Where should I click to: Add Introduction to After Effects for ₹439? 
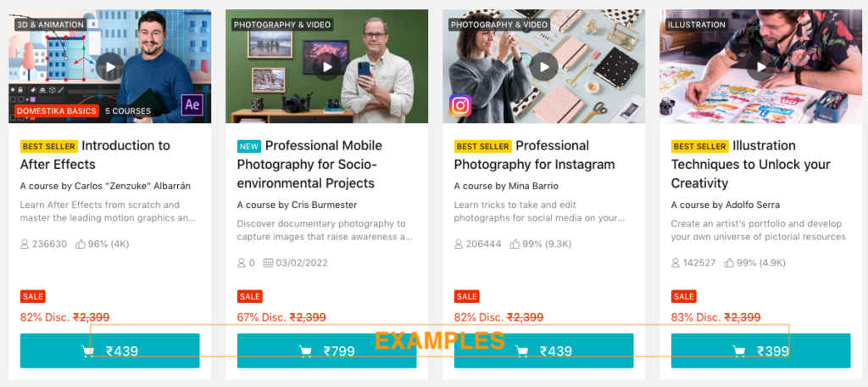[109, 351]
